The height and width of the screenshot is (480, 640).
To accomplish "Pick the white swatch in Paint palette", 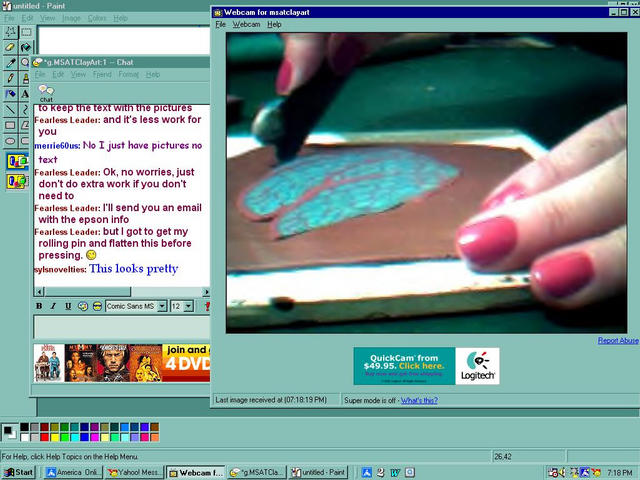I will (24, 437).
